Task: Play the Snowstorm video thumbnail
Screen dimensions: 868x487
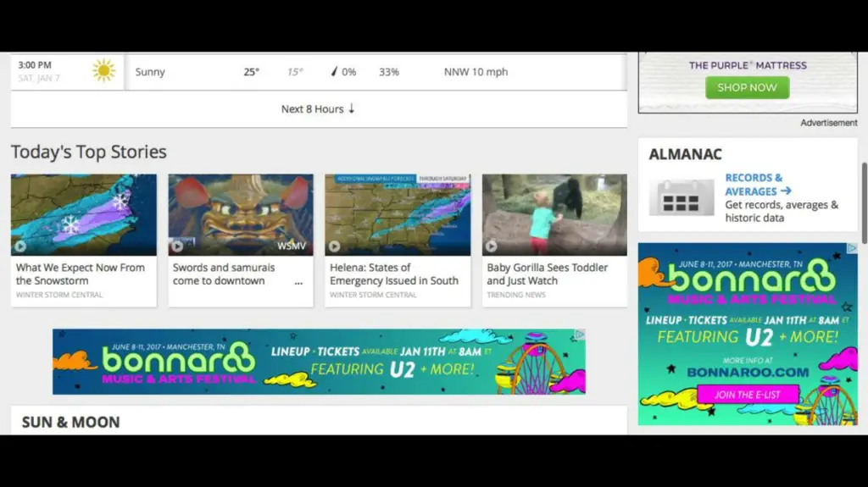Action: pyautogui.click(x=20, y=246)
